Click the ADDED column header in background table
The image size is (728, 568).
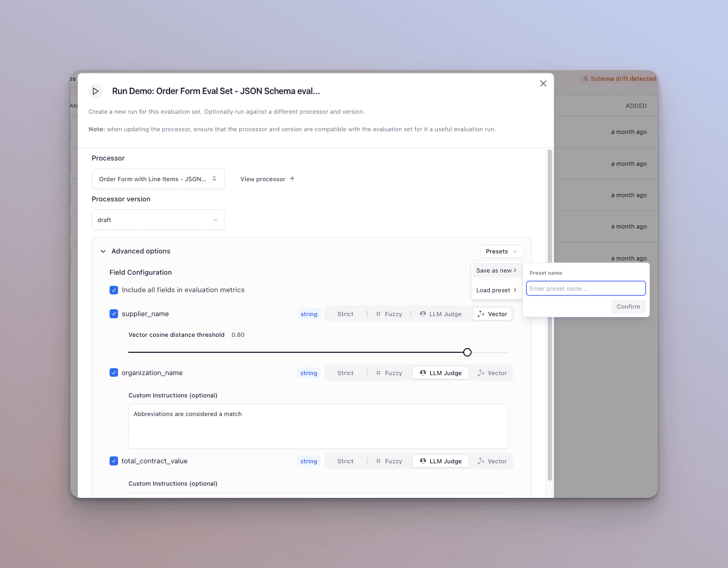tap(636, 106)
